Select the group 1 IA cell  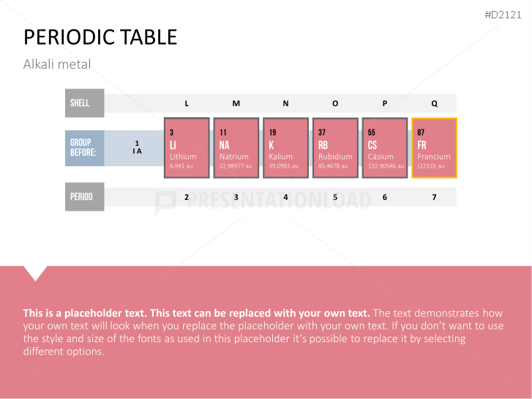tap(137, 148)
